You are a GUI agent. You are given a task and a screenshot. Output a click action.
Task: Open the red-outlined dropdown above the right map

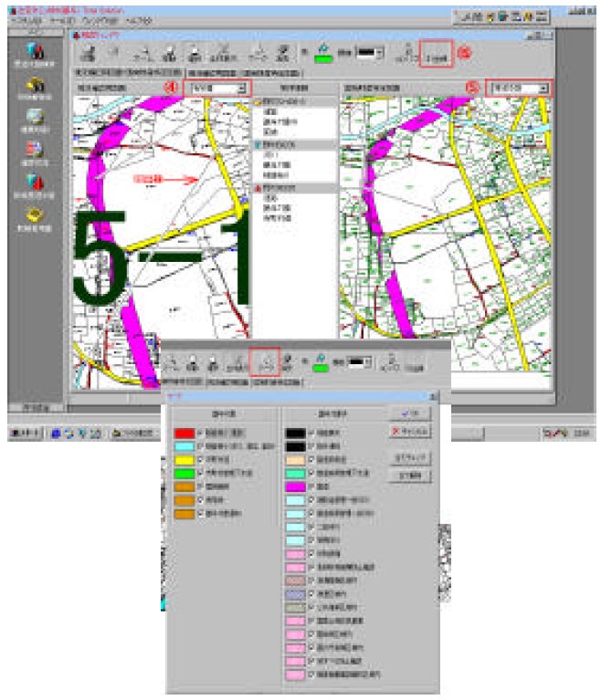point(518,88)
